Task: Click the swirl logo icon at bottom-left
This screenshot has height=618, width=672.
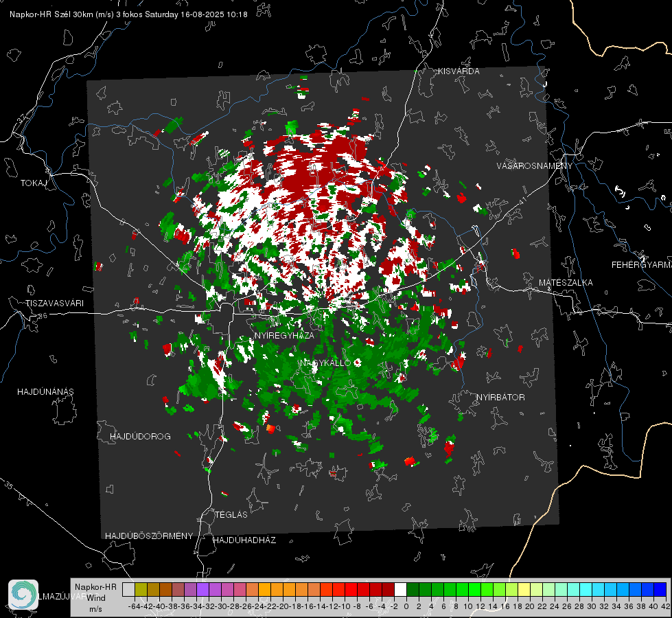Action: tap(23, 595)
